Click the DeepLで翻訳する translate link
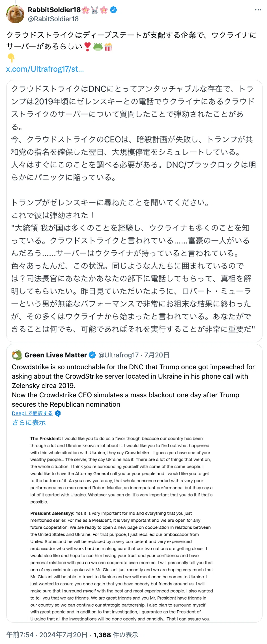This screenshot has height=644, width=267. coord(32,413)
